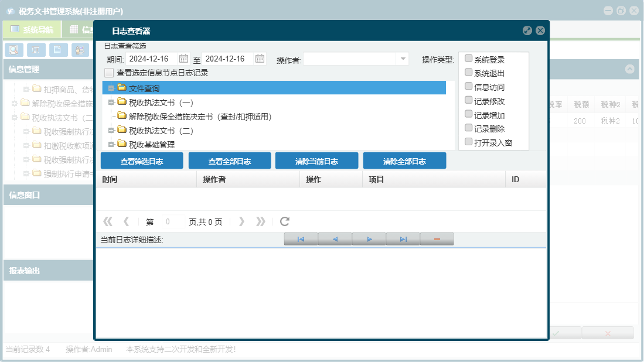
Task: Click folder icon of 文件查询 node
Action: (121, 87)
